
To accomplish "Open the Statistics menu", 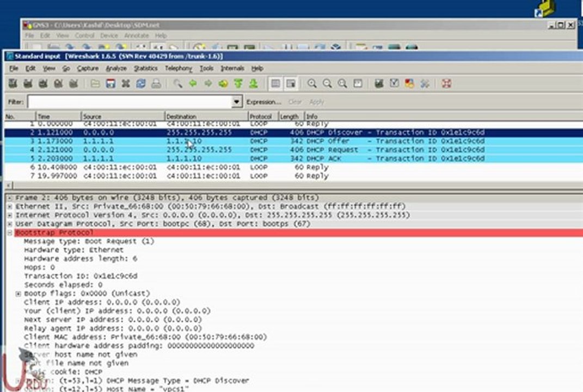I will click(146, 69).
